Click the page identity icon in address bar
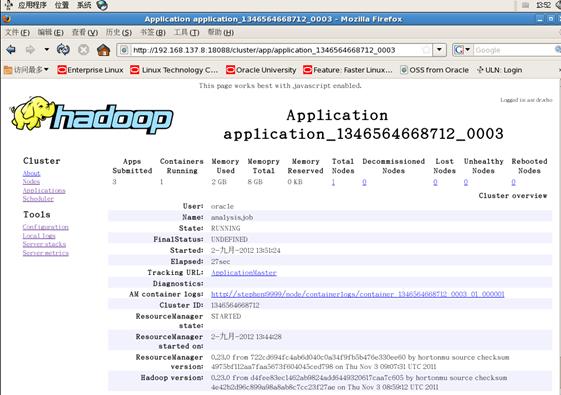This screenshot has height=395, width=561. point(124,50)
